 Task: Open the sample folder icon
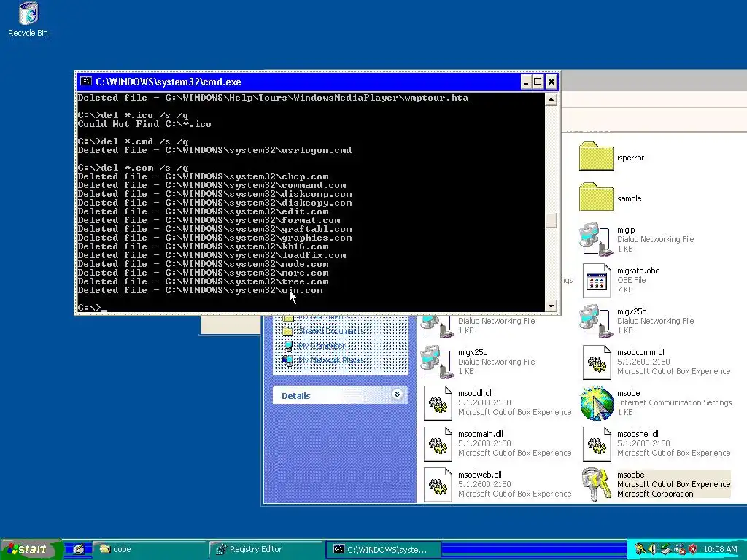596,197
